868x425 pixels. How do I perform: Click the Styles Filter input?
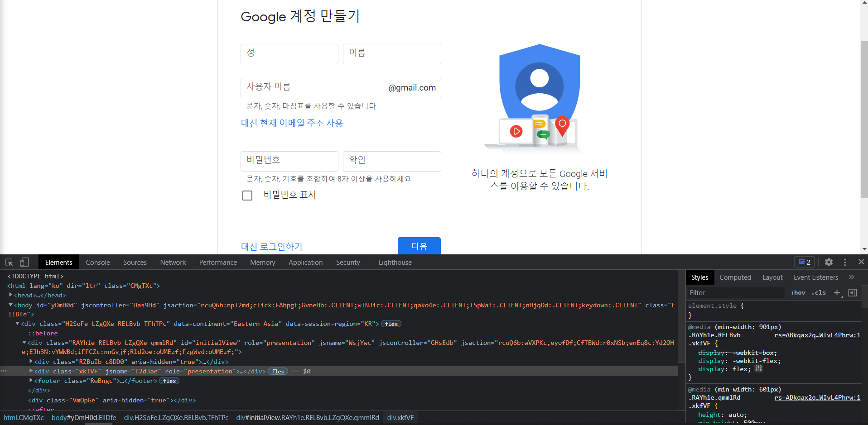[x=736, y=293]
